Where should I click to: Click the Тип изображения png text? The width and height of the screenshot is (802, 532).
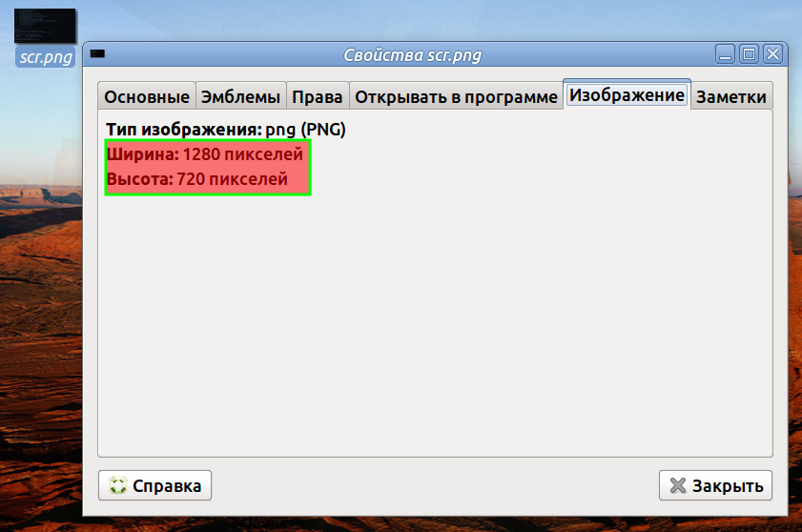[226, 130]
